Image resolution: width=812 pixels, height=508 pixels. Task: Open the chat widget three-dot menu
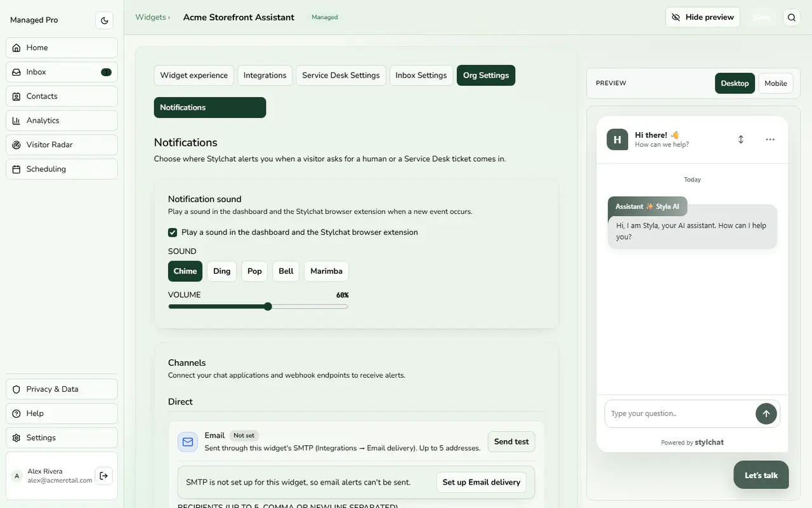pos(770,139)
